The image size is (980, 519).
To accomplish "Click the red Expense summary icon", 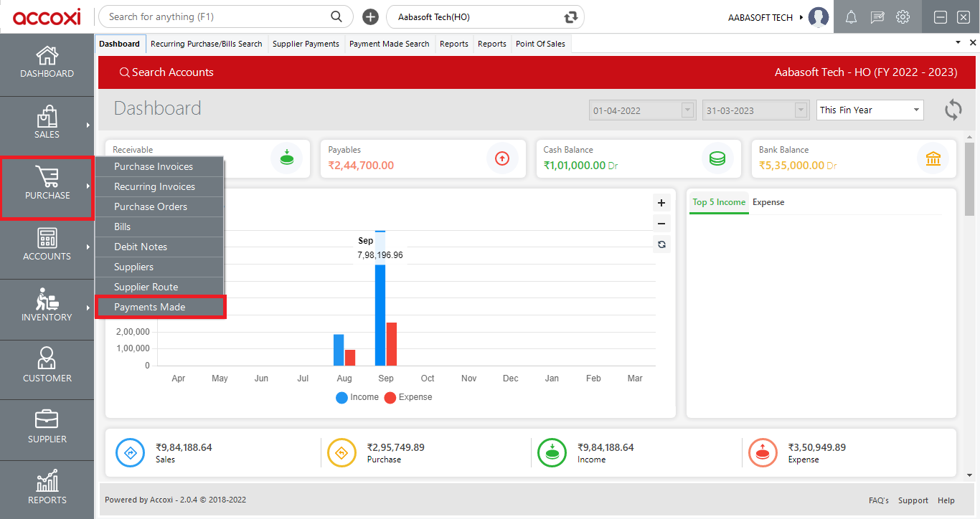I will [763, 452].
